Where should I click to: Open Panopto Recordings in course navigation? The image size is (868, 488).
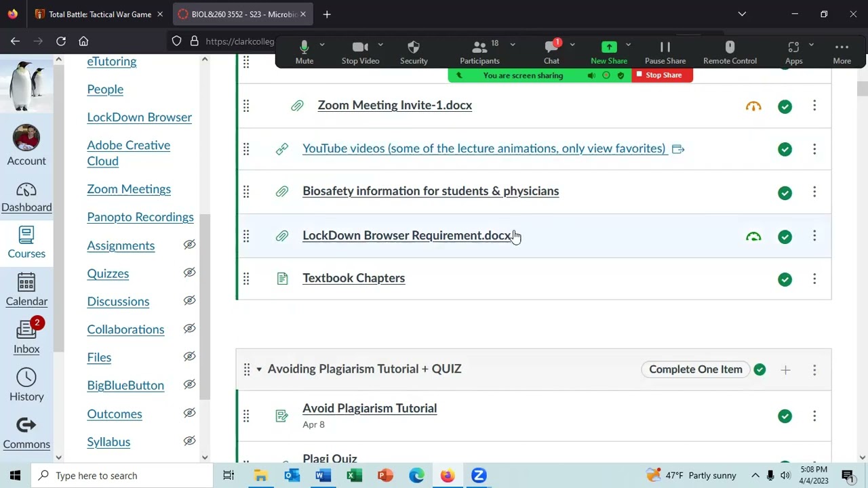[140, 217]
